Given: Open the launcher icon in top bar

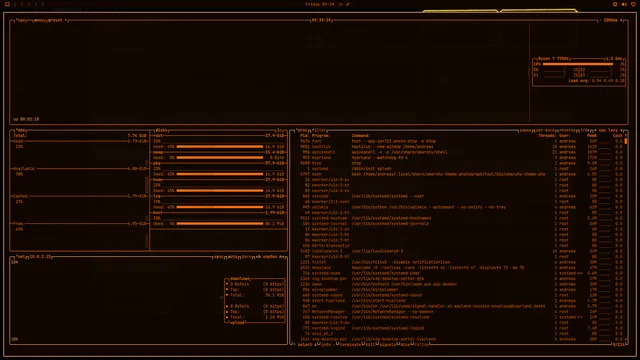Looking at the screenshot, I should pyautogui.click(x=7, y=4).
